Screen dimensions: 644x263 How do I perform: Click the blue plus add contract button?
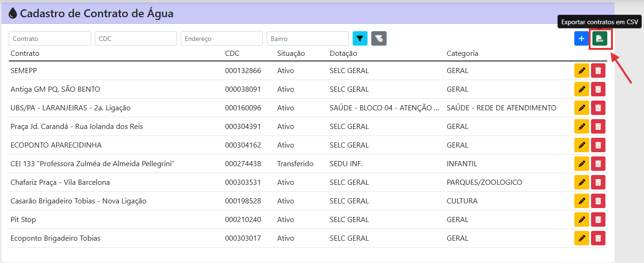coord(581,39)
